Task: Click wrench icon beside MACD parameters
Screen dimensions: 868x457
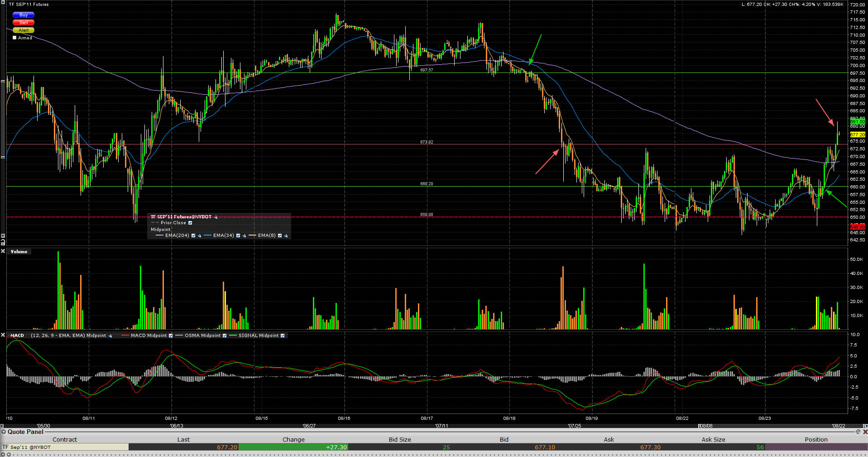Action: pyautogui.click(x=110, y=336)
